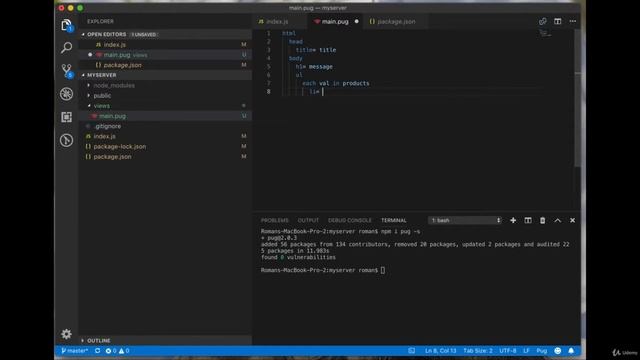
Task: Select the Terminal panel tab
Action: click(394, 220)
